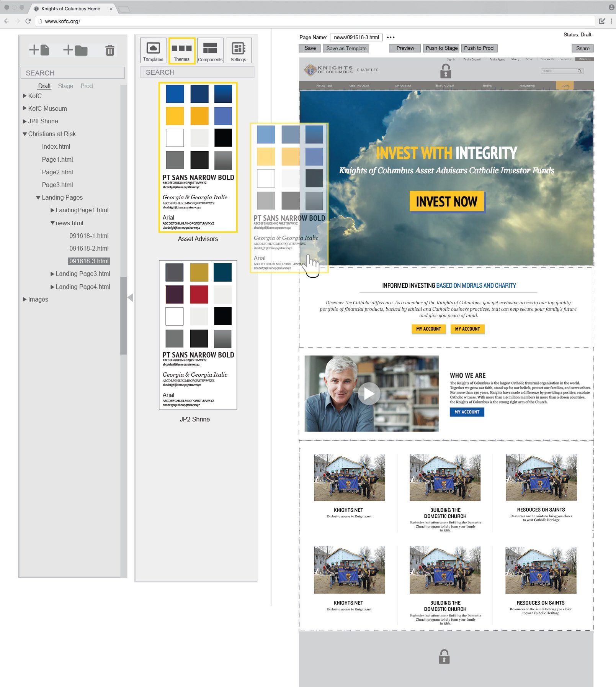Click the Knights of Columbus logo
616x687 pixels.
(328, 70)
